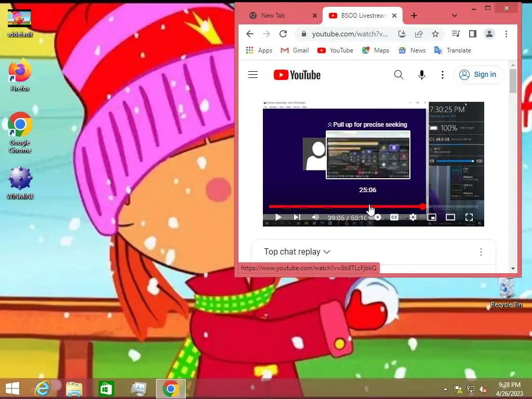Click the muted volume tray icon
Image resolution: width=532 pixels, height=399 pixels.
point(483,389)
